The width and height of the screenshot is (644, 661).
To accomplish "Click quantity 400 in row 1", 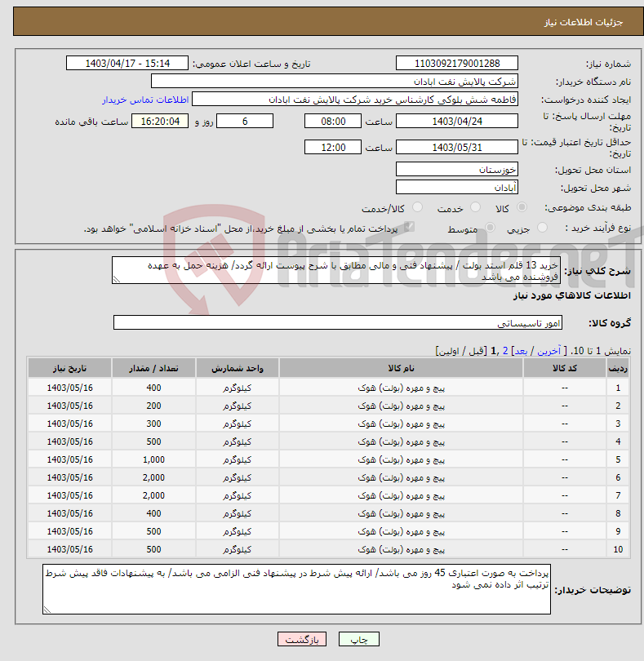I will tap(153, 388).
